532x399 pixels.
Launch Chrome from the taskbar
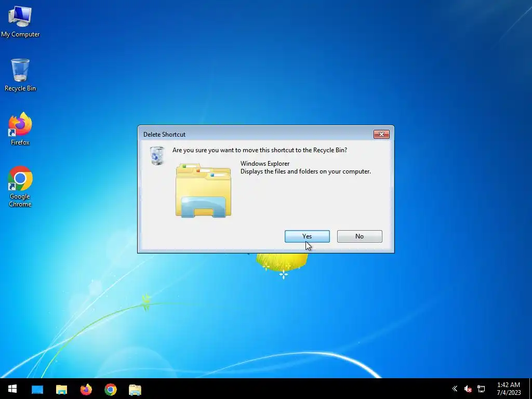click(x=111, y=389)
